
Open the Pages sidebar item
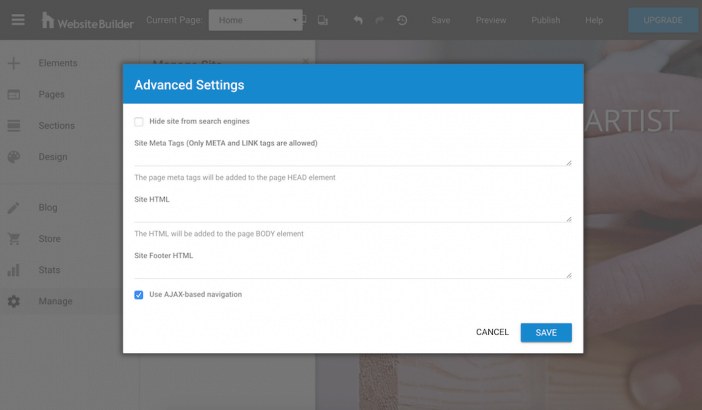click(x=51, y=94)
